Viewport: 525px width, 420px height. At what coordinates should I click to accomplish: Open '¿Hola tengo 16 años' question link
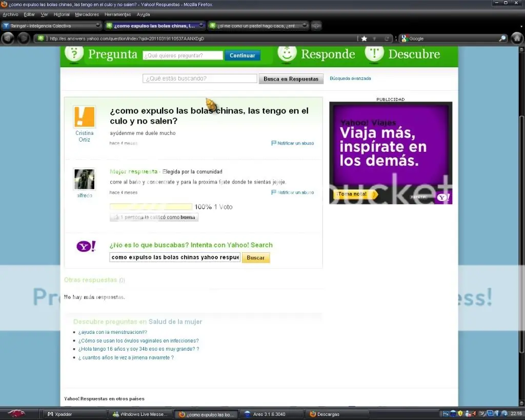tap(138, 349)
